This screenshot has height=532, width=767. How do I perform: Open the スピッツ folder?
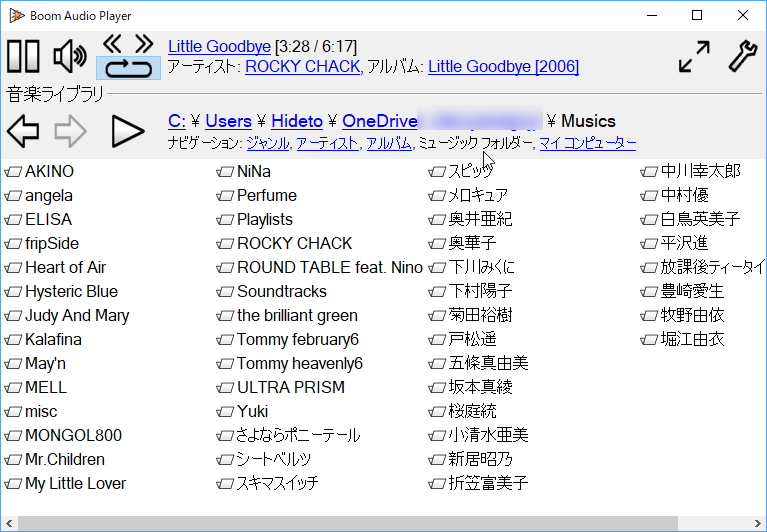click(x=460, y=172)
